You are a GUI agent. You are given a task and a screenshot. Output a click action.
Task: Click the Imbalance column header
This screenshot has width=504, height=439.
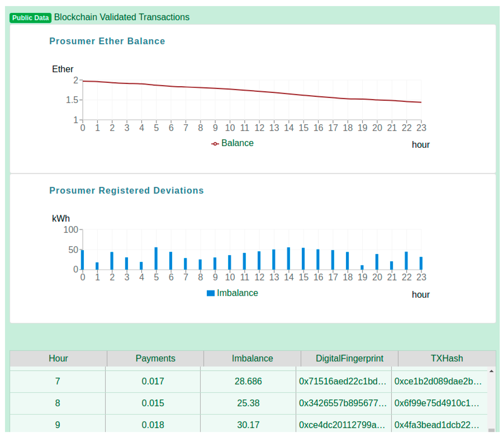(x=252, y=358)
